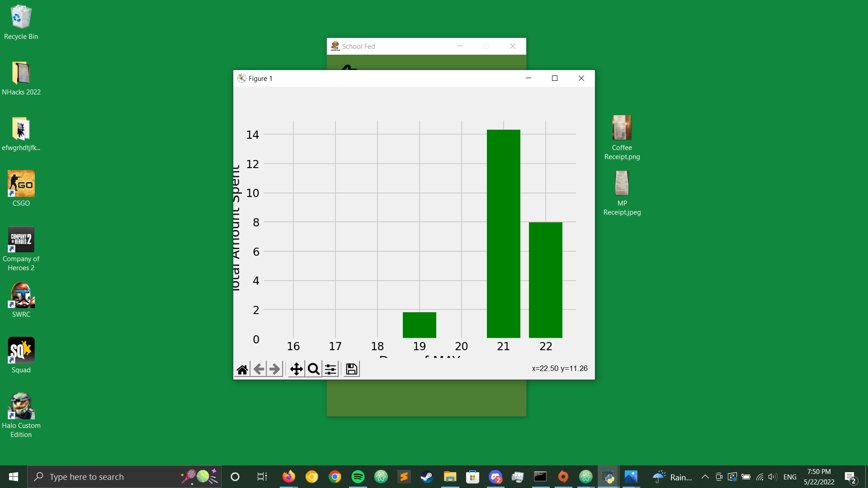The height and width of the screenshot is (488, 868).
Task: Click the Back arrow in figure toolbar
Action: (259, 369)
